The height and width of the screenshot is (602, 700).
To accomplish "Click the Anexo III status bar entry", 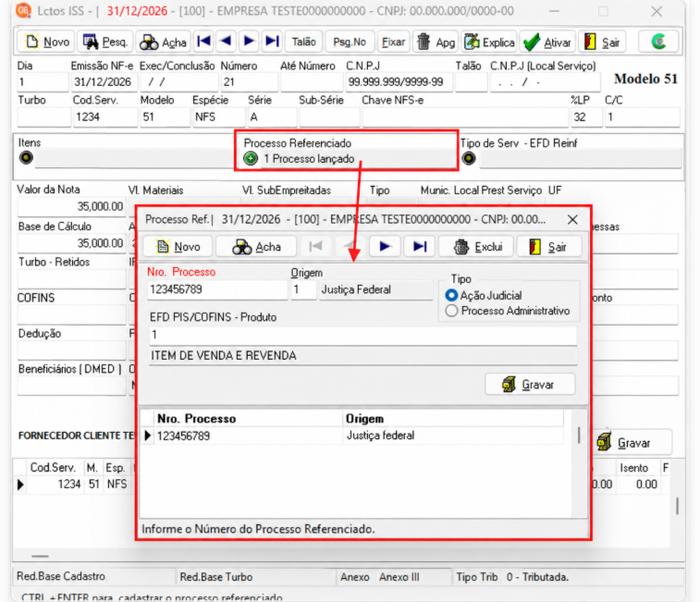I will pos(399,577).
